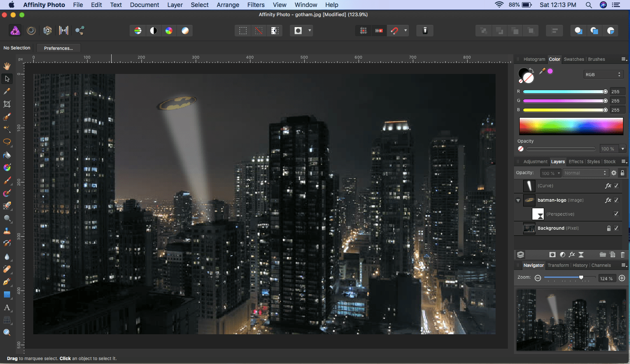
Task: Select the Crop tool
Action: click(x=7, y=104)
